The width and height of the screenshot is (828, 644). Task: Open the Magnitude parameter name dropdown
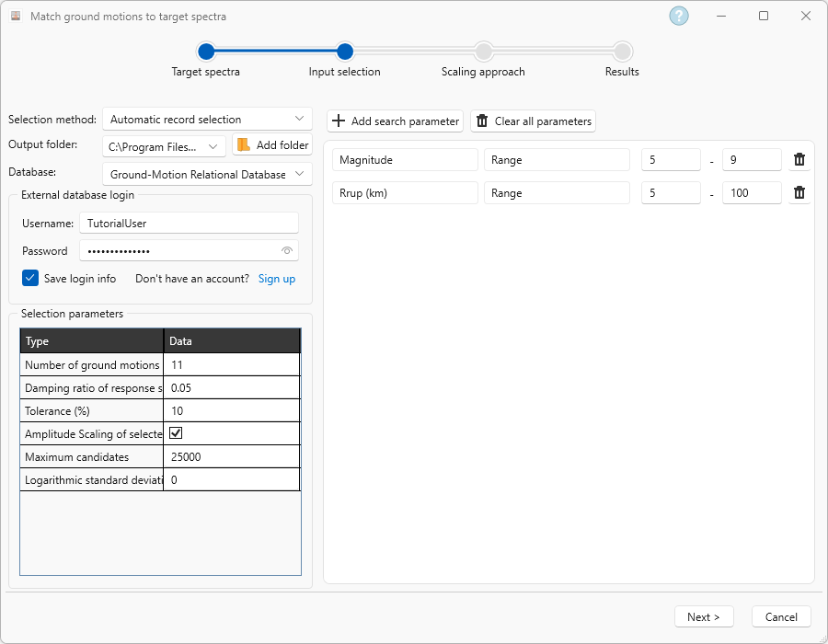point(405,160)
